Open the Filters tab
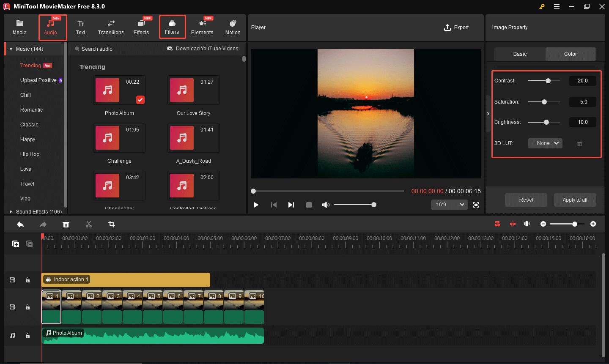Image resolution: width=609 pixels, height=364 pixels. [x=172, y=27]
